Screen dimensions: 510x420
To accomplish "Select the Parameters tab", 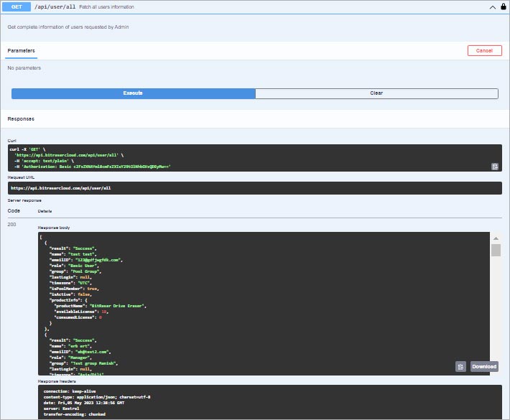I will point(21,51).
